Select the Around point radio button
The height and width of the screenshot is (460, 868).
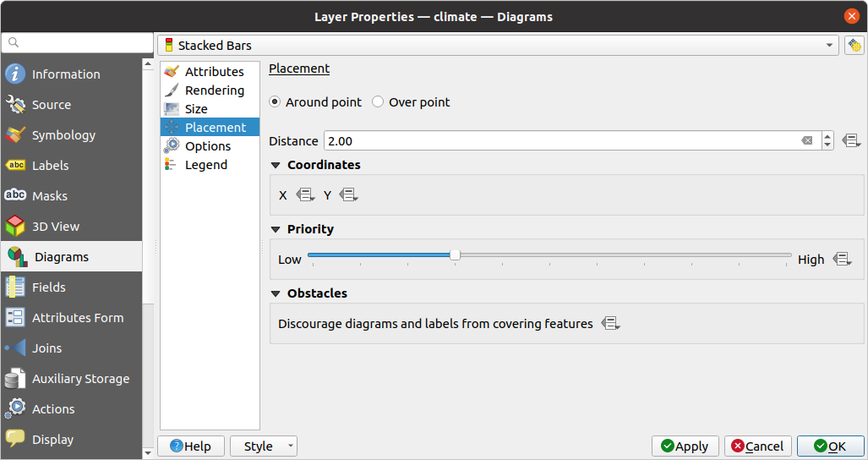coord(275,102)
